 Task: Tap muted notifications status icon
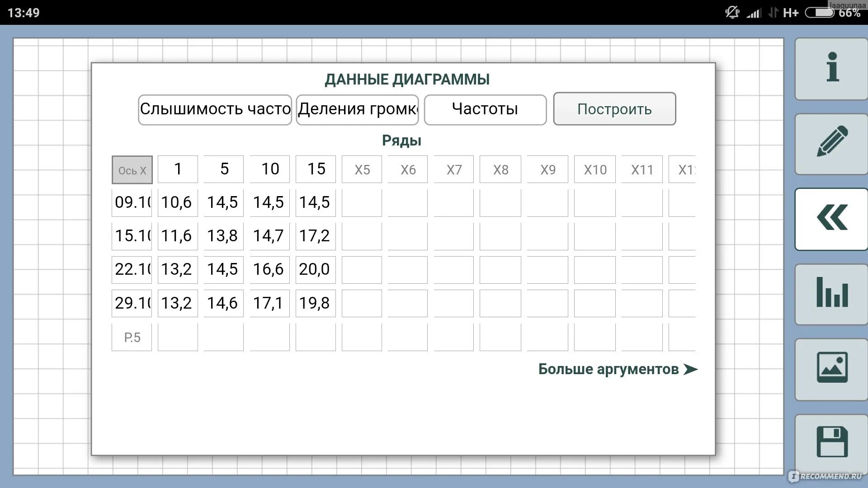[732, 12]
